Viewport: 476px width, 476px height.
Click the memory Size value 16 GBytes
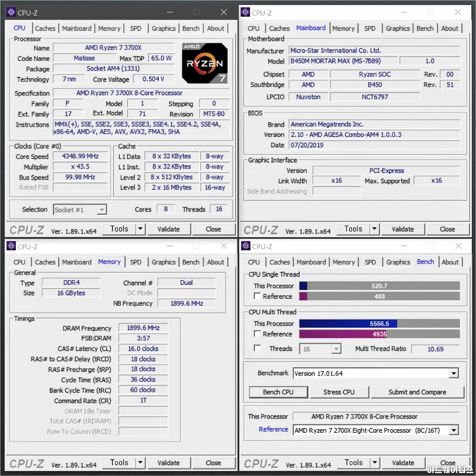71,293
